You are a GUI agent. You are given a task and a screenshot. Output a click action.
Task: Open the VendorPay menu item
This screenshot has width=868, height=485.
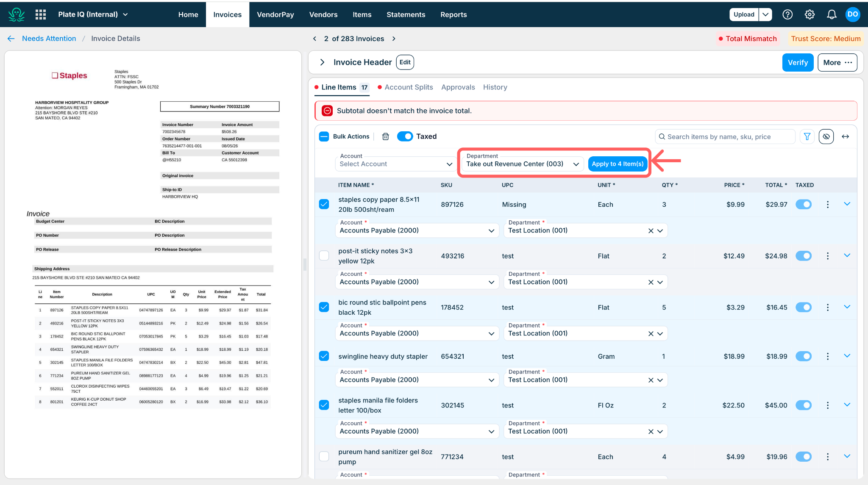[275, 14]
